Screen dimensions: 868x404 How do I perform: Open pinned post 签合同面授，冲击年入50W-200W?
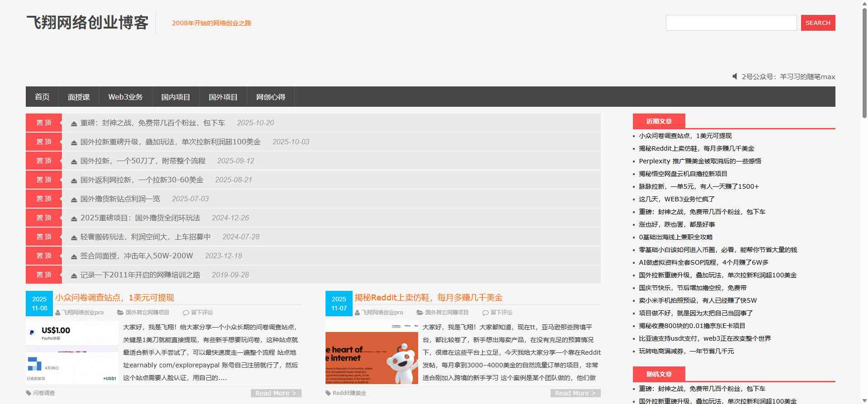pyautogui.click(x=137, y=256)
